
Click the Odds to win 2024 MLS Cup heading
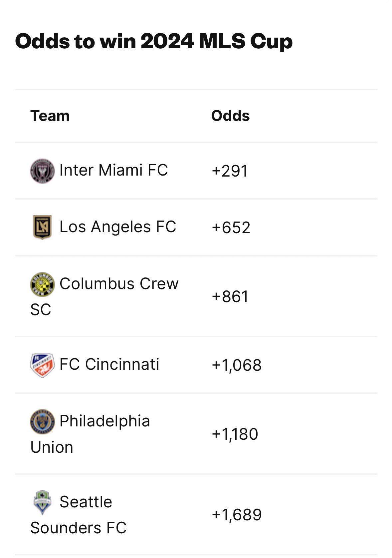click(x=154, y=42)
